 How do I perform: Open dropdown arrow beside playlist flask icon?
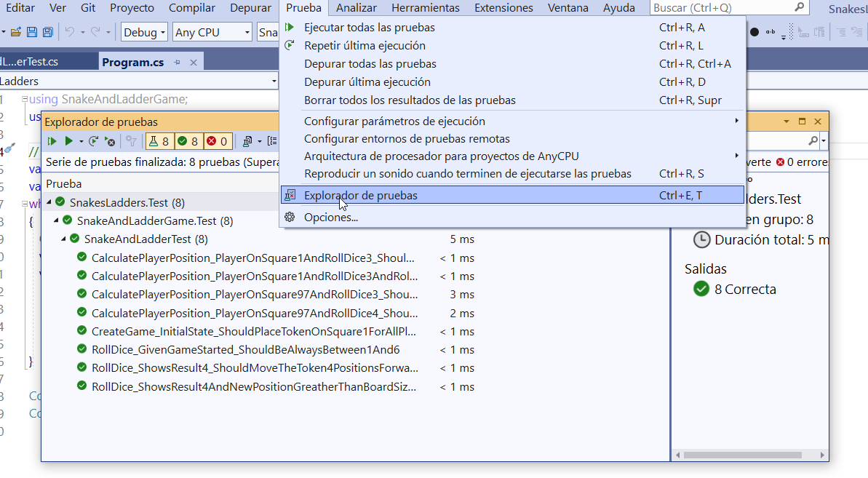click(x=259, y=142)
